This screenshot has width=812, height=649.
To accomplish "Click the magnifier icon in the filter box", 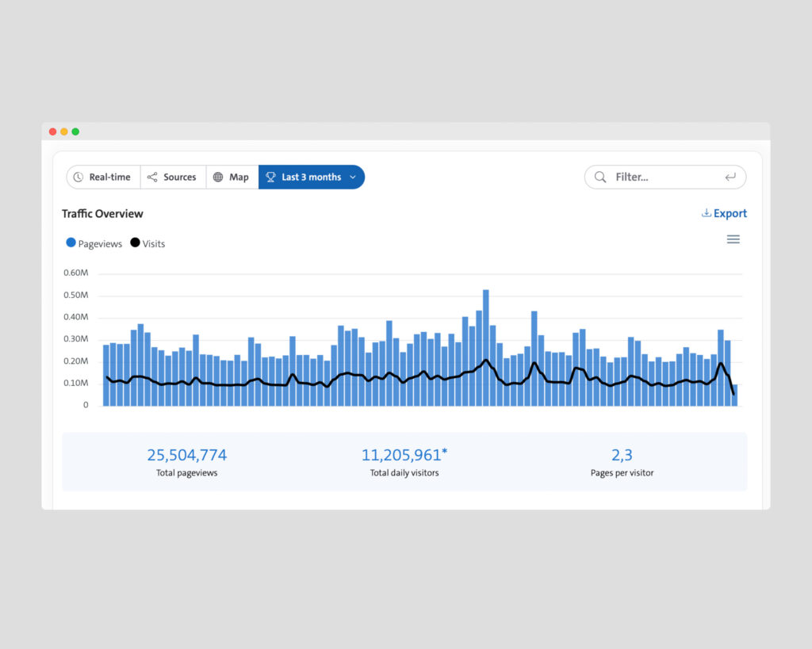I will click(600, 178).
